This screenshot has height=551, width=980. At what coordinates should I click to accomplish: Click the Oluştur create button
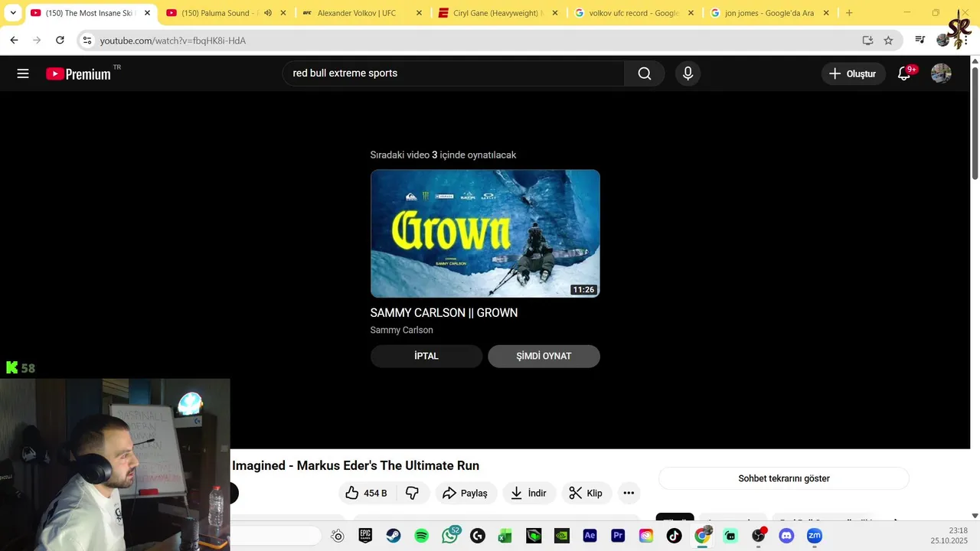[853, 73]
